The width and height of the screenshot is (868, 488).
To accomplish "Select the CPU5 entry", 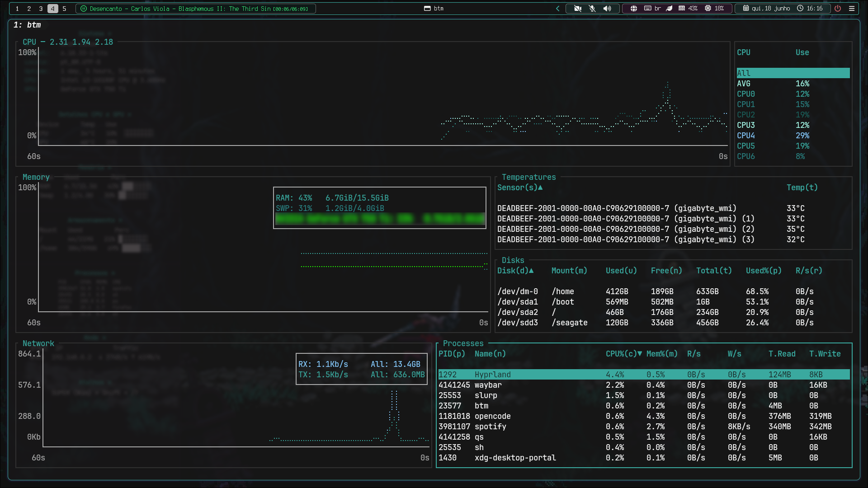I will point(793,146).
